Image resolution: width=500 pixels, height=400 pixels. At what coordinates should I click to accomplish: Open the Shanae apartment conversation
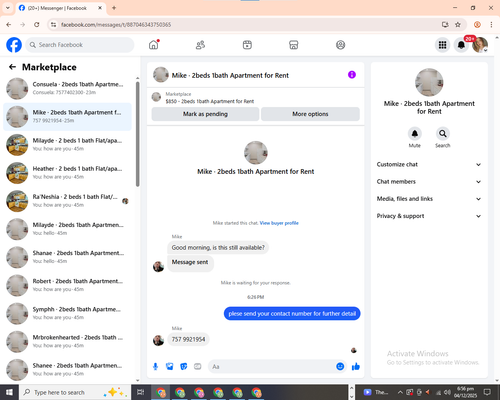pyautogui.click(x=67, y=257)
